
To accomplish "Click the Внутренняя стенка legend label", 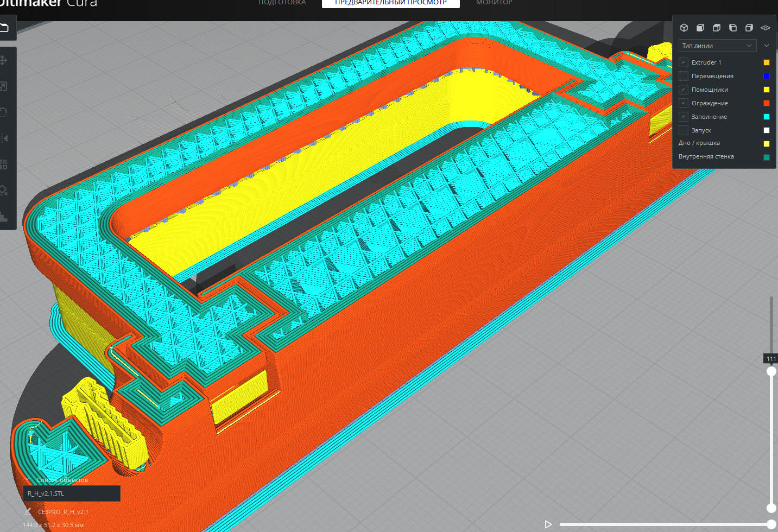I will [x=706, y=156].
